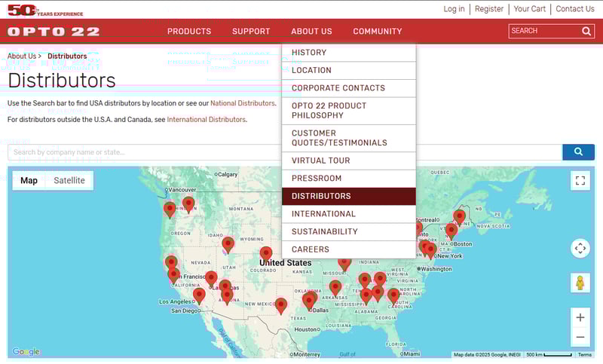
Task: Click the distributor pin near Dallas
Action: point(309,301)
